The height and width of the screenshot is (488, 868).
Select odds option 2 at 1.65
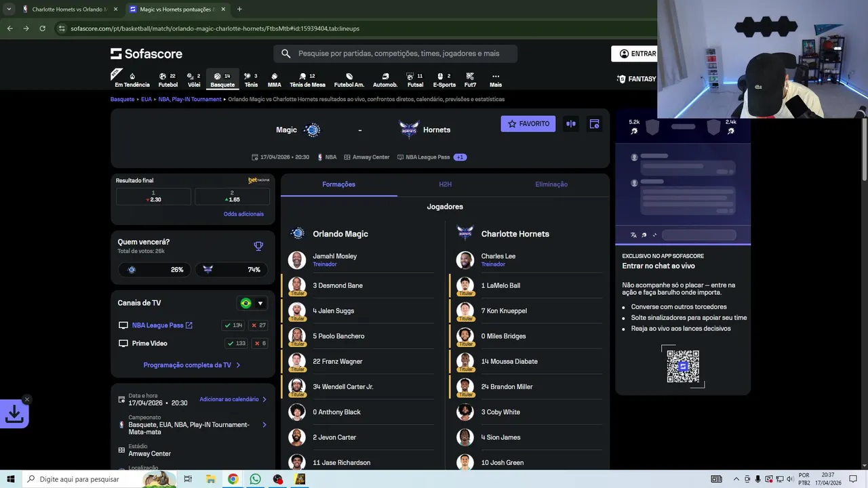pos(232,197)
